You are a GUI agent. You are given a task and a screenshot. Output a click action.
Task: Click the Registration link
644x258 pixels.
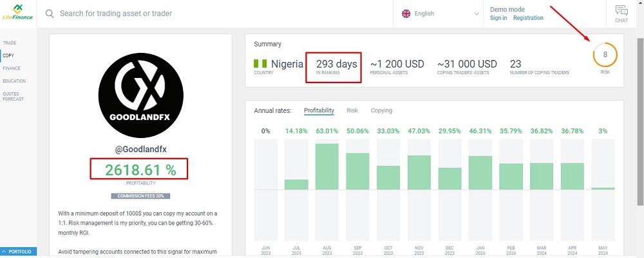click(528, 18)
